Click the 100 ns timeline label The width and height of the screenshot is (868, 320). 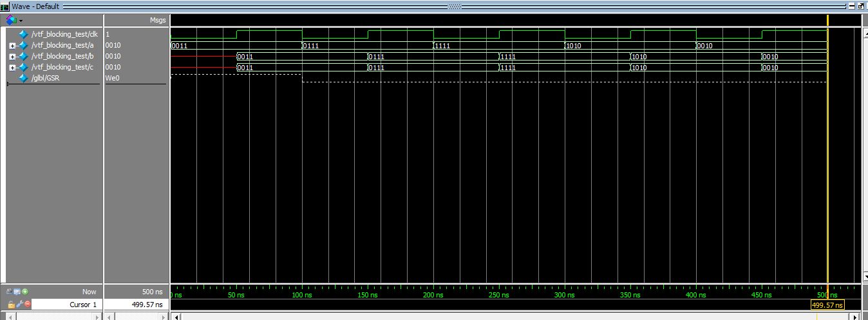point(301,295)
